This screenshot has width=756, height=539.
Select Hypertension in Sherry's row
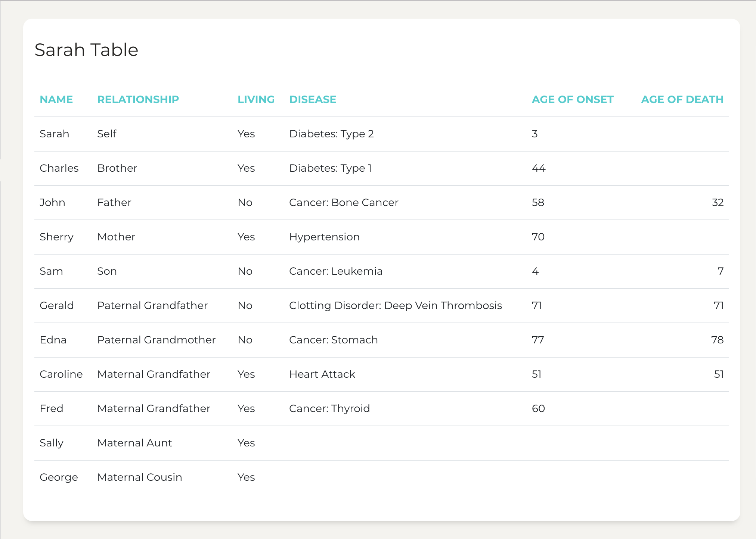coord(324,237)
